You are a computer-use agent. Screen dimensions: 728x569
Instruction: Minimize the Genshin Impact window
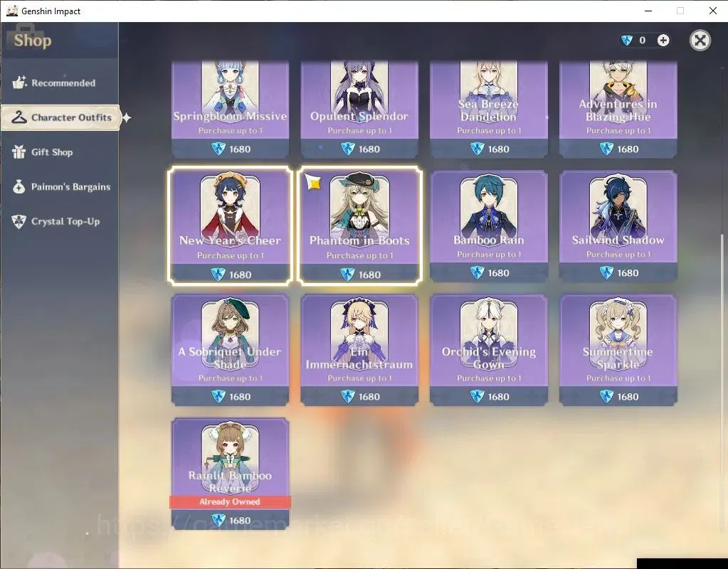tap(648, 11)
